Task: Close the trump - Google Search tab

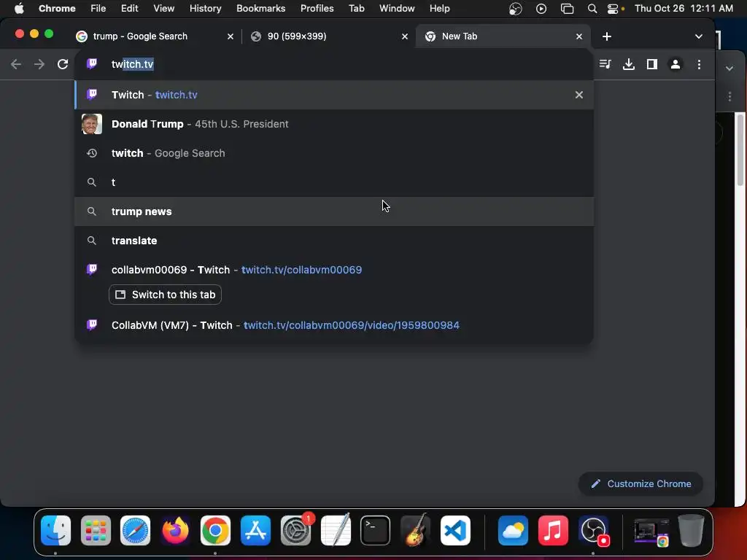Action: (230, 36)
